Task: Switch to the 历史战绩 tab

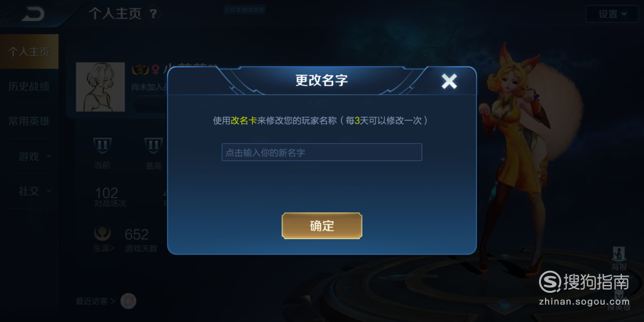Action: click(29, 86)
